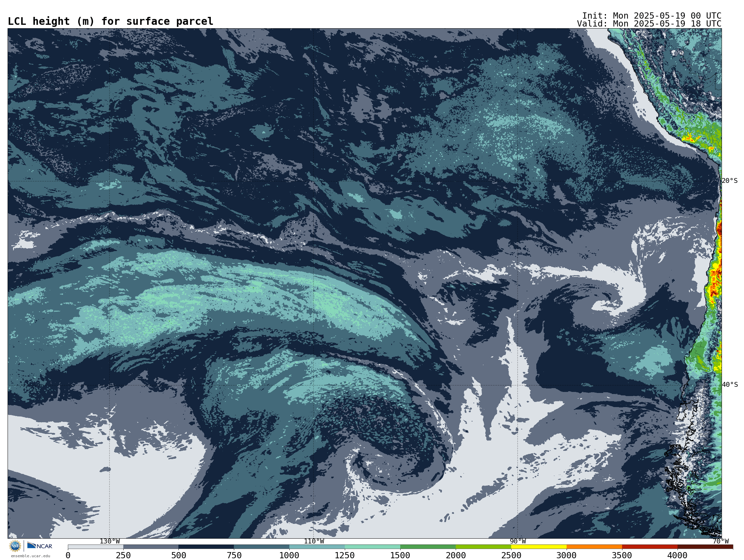Pick the mint green 1250–1500 colorbar segment
The image size is (744, 560).
tap(373, 547)
